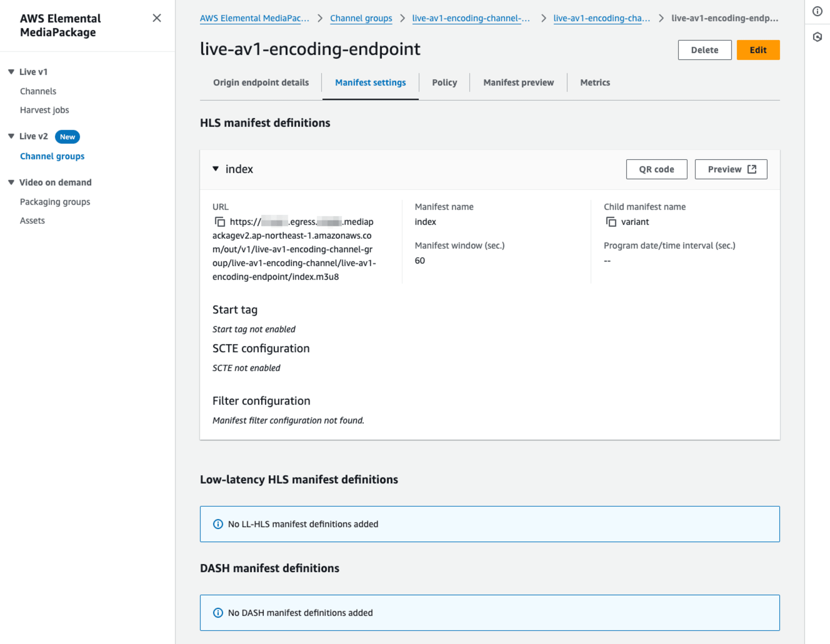Open Assets in sidebar
830x644 pixels.
pyautogui.click(x=32, y=221)
